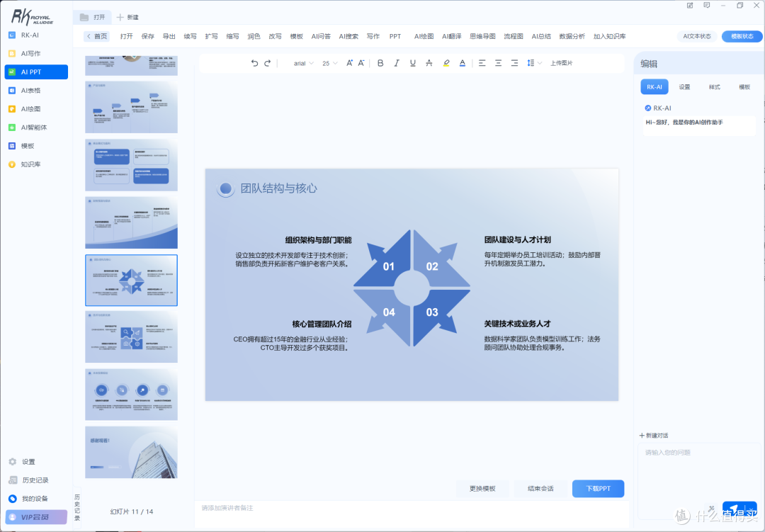The image size is (765, 532).
Task: Click 更换模板 button
Action: [482, 489]
